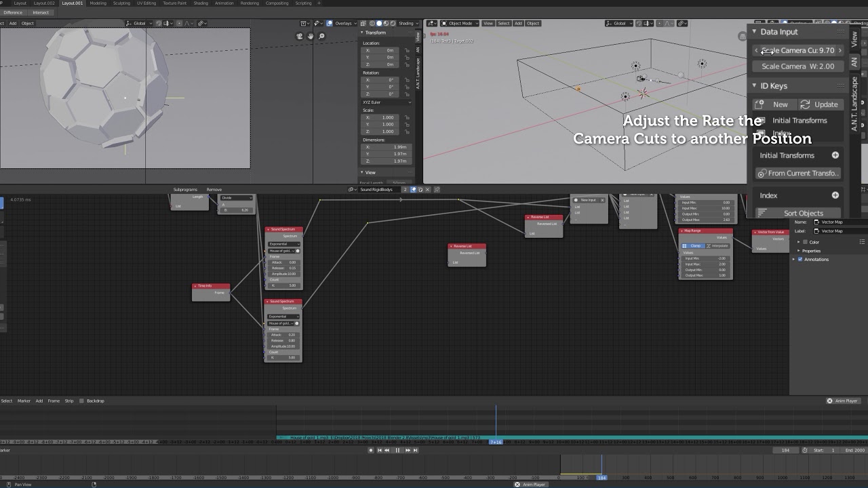Switch to the UV Editing workspace
The width and height of the screenshot is (868, 488).
click(x=146, y=3)
